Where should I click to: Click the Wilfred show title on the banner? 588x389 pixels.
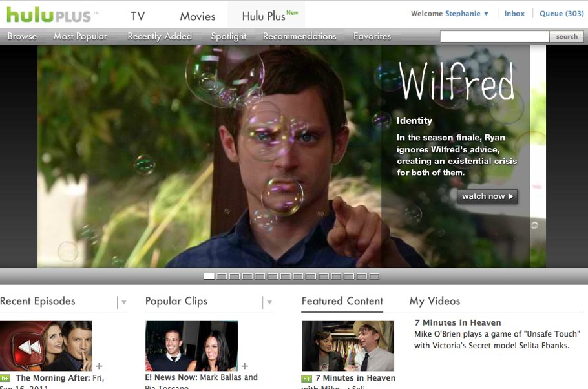pos(456,81)
